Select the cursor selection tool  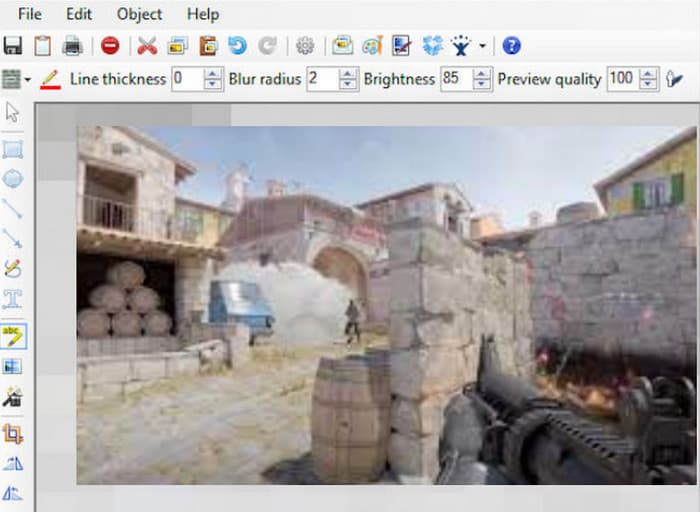coord(12,112)
